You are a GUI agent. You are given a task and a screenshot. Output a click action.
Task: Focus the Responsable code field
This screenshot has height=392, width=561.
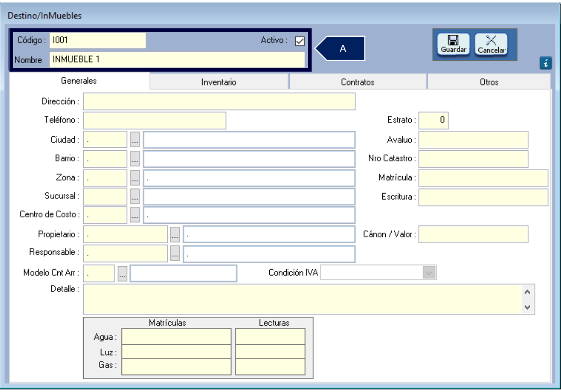coord(125,253)
